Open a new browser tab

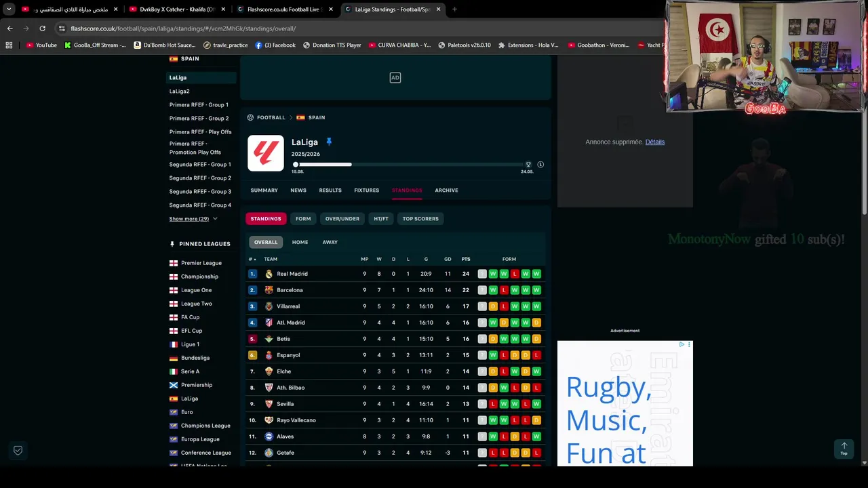tap(454, 9)
